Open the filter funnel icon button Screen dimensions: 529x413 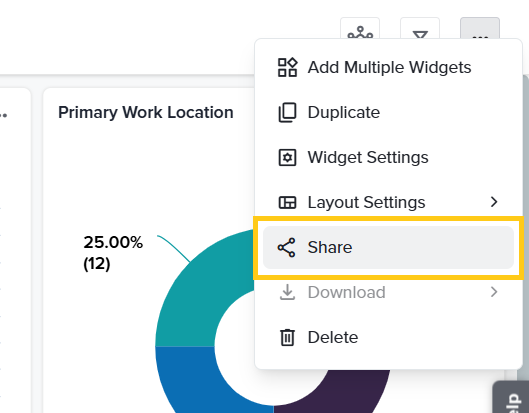click(x=420, y=30)
